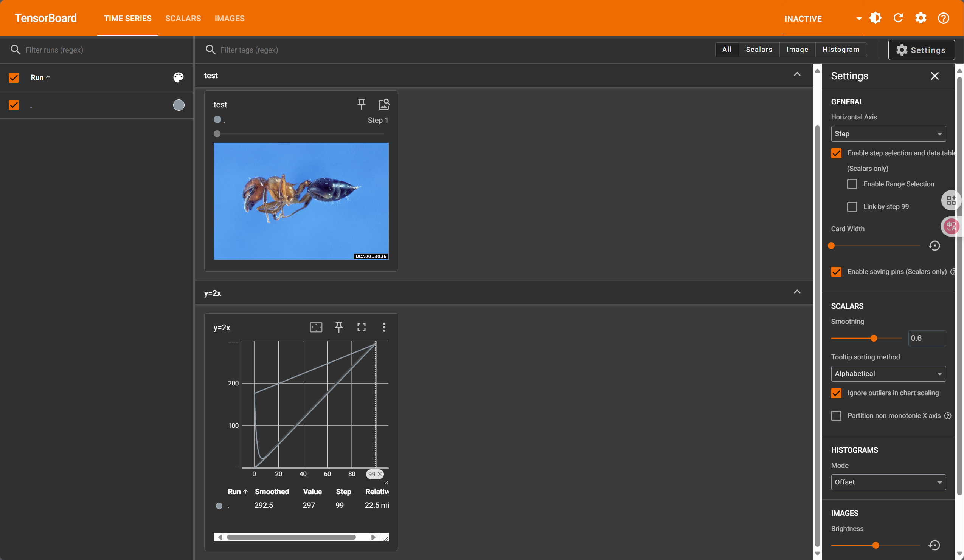Open more options menu on y=2x card
The image size is (964, 560).
[x=384, y=327]
